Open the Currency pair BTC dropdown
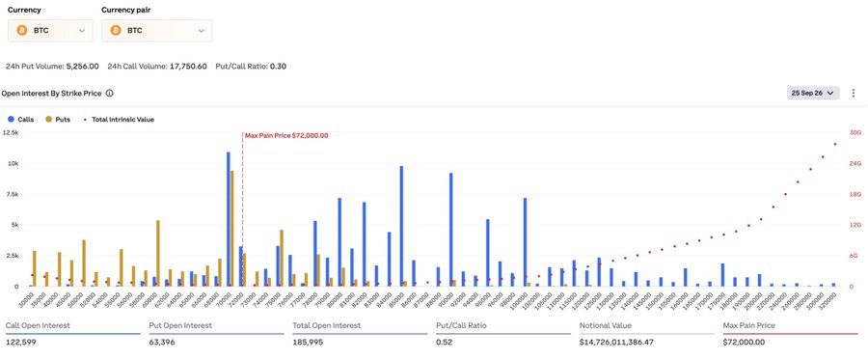Viewport: 868px width, 360px height. [x=156, y=31]
